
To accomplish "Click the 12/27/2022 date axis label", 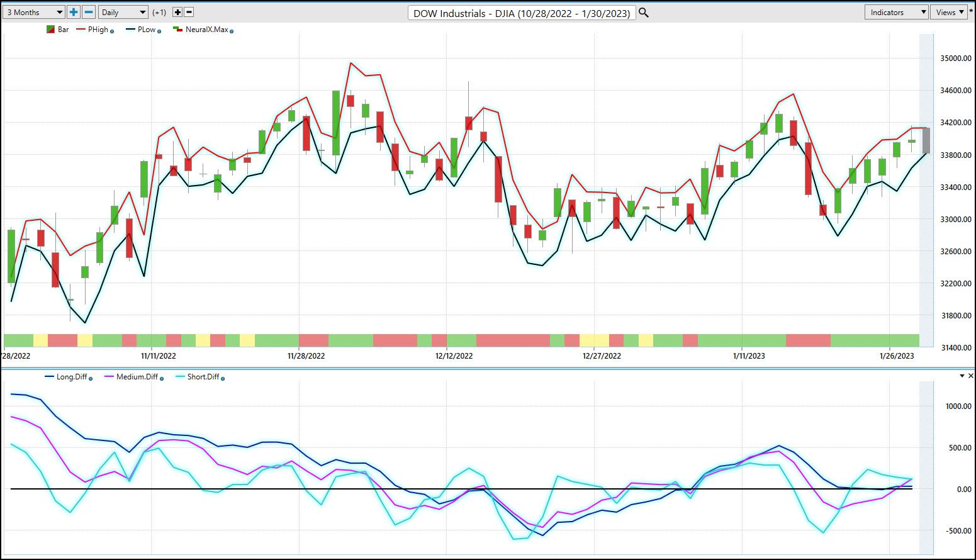I will [x=602, y=356].
